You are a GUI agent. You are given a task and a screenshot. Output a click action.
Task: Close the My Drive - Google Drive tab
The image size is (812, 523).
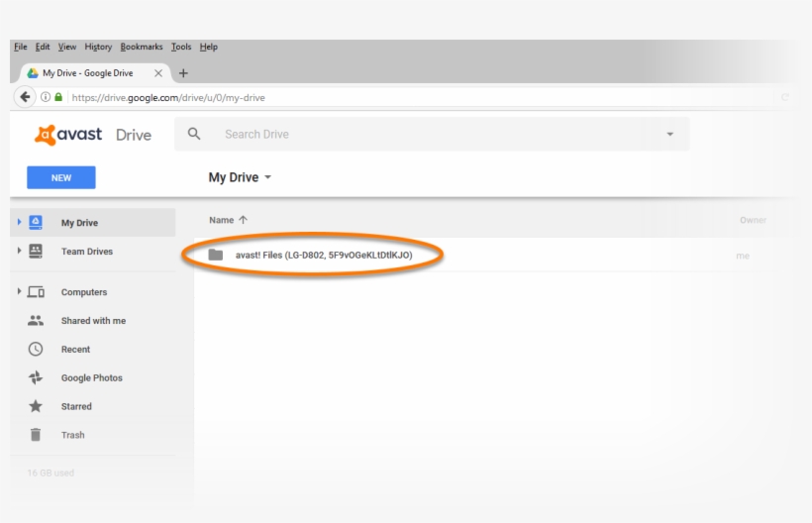158,73
